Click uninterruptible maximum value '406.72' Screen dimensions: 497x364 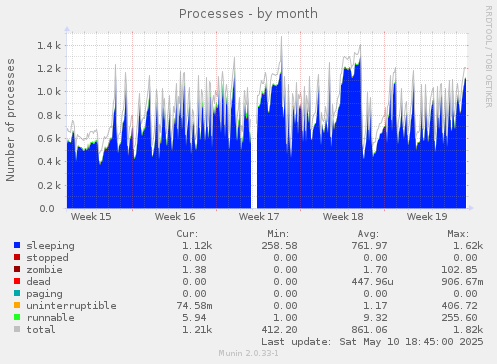[459, 306]
